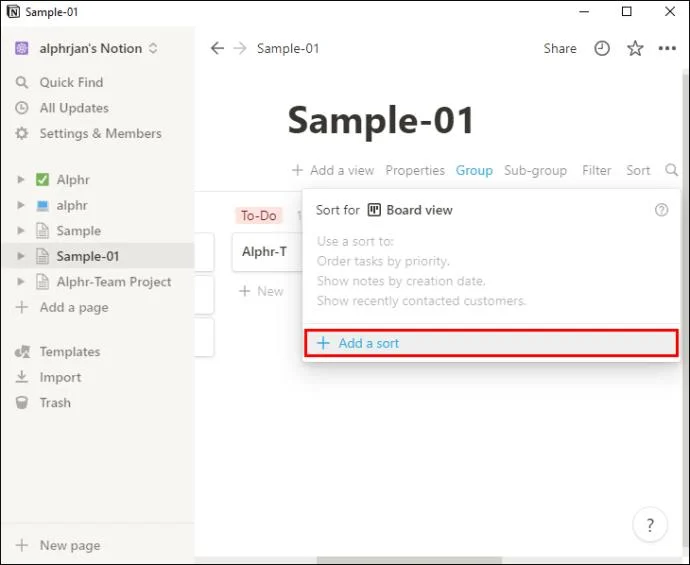Click the Share button
This screenshot has height=565, width=690.
pyautogui.click(x=560, y=48)
